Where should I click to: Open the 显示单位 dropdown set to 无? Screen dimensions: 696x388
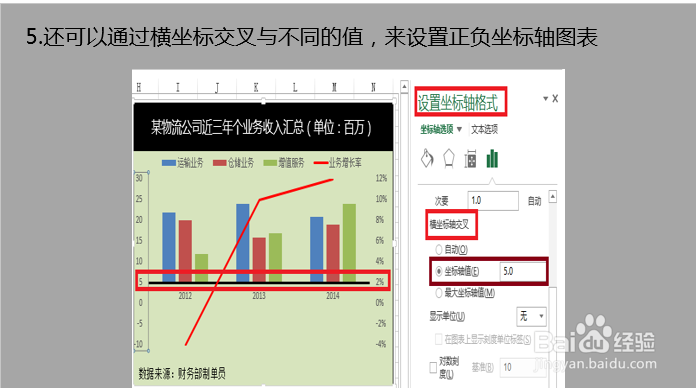coord(531,316)
